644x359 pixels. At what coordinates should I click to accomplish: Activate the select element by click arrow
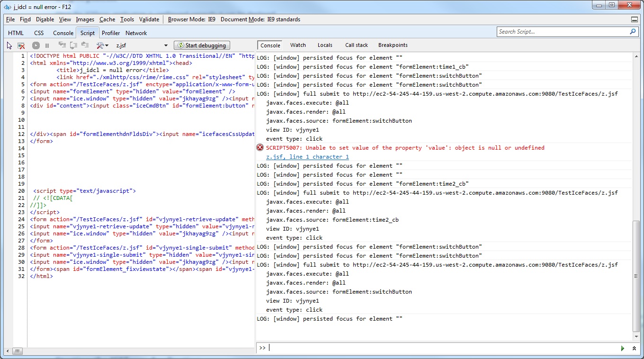(x=9, y=45)
